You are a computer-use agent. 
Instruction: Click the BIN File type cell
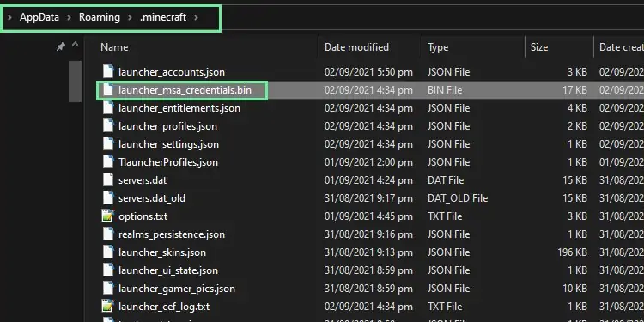(445, 90)
